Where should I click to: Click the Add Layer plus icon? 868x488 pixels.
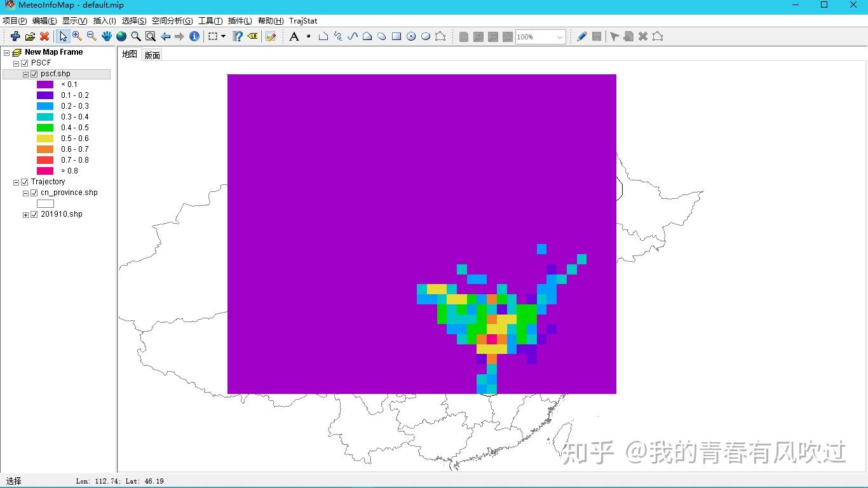pos(15,36)
